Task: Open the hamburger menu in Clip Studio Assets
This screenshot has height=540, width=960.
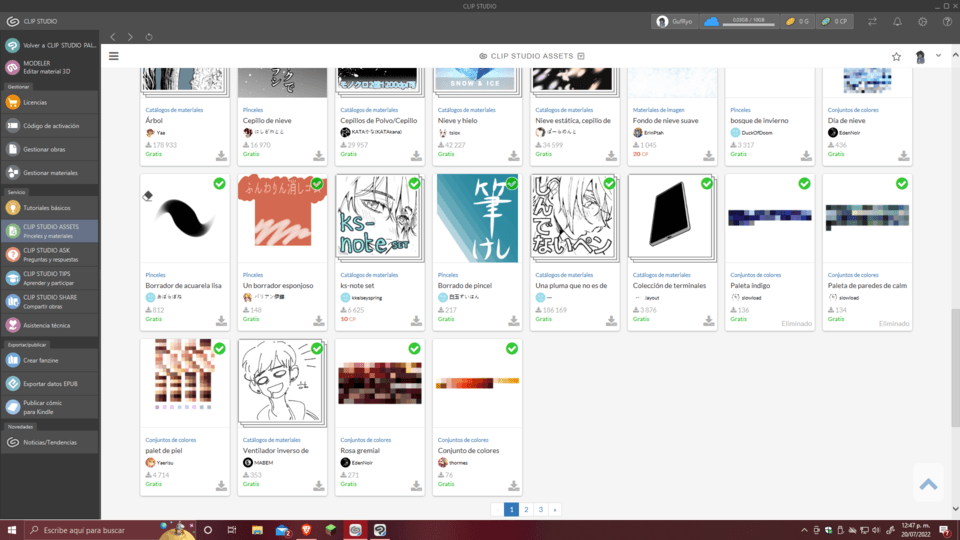Action: 114,56
